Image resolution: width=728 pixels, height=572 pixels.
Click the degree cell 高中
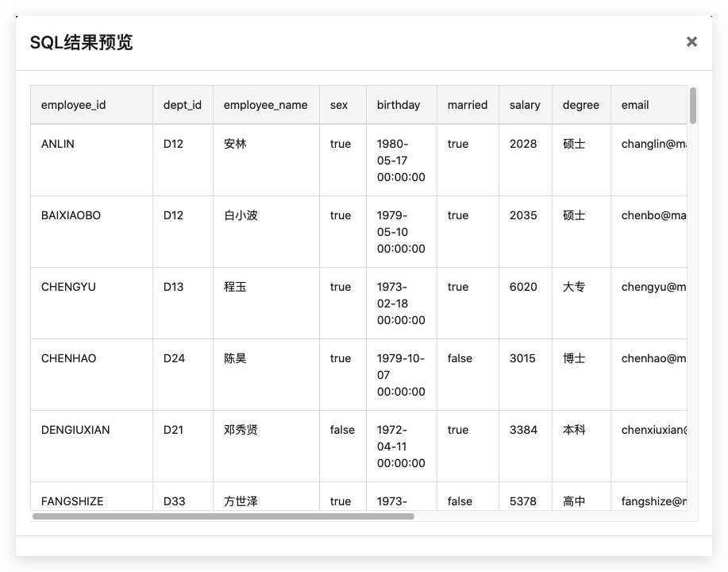(581, 497)
